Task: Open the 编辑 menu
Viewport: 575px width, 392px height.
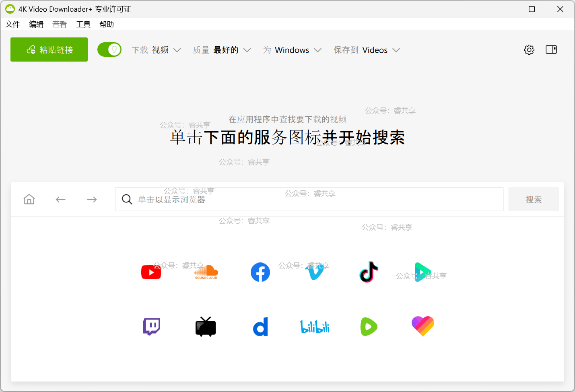Action: [36, 25]
